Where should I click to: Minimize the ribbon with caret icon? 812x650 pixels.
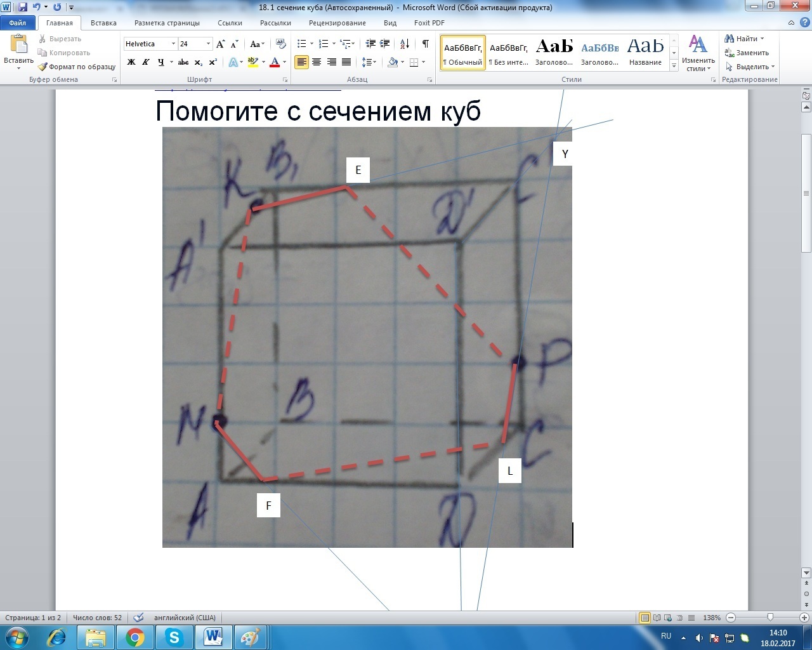tap(791, 23)
